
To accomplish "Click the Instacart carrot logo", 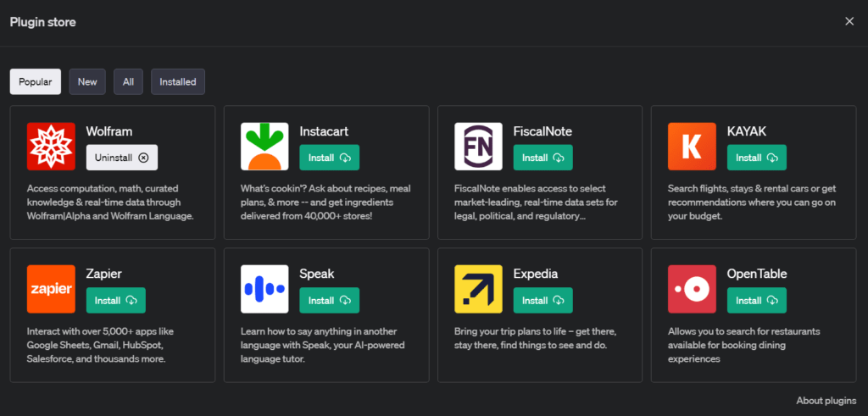I will click(264, 146).
